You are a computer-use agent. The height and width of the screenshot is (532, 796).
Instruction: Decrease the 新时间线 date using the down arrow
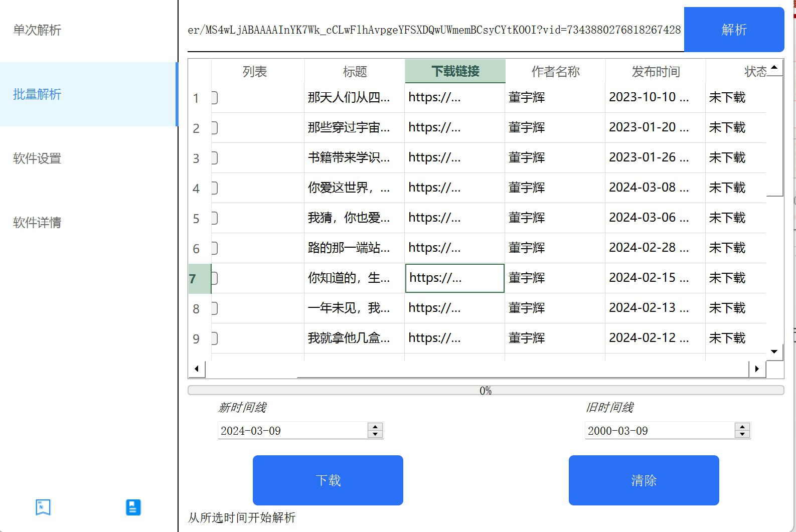(375, 434)
